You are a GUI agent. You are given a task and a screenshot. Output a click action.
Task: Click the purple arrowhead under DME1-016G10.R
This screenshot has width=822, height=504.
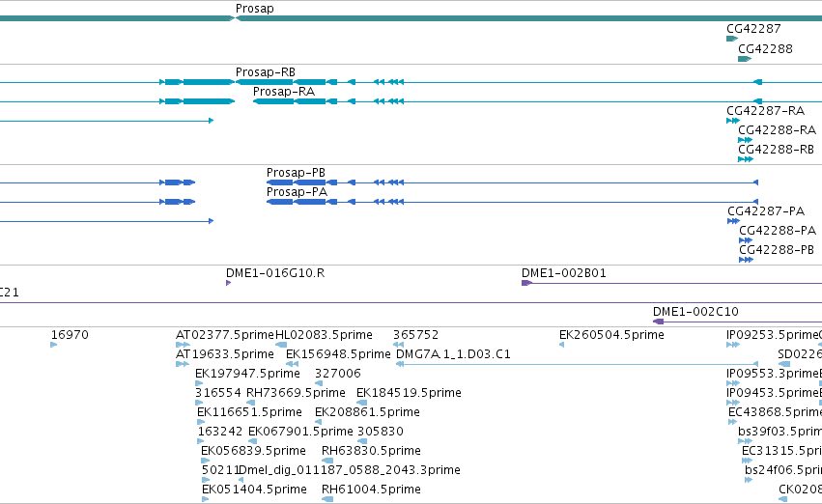tap(229, 283)
